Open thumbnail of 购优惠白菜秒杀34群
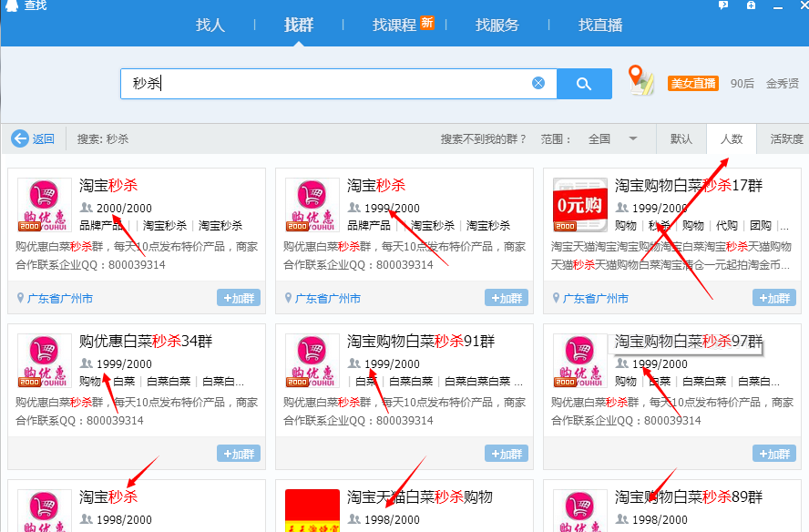Viewport: 809px width, 532px height. [45, 361]
